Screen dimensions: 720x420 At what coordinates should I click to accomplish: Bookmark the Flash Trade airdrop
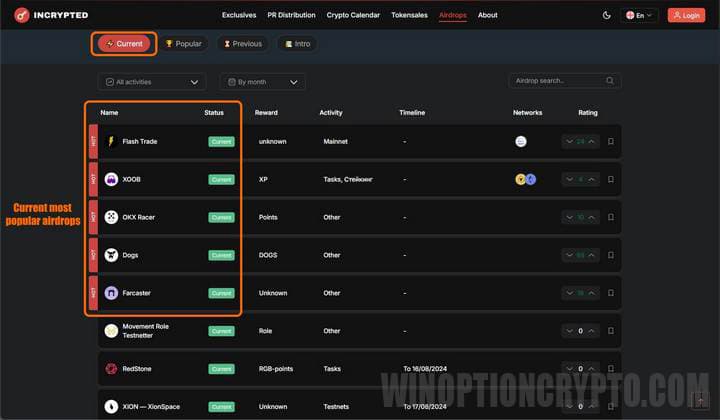[x=611, y=142]
